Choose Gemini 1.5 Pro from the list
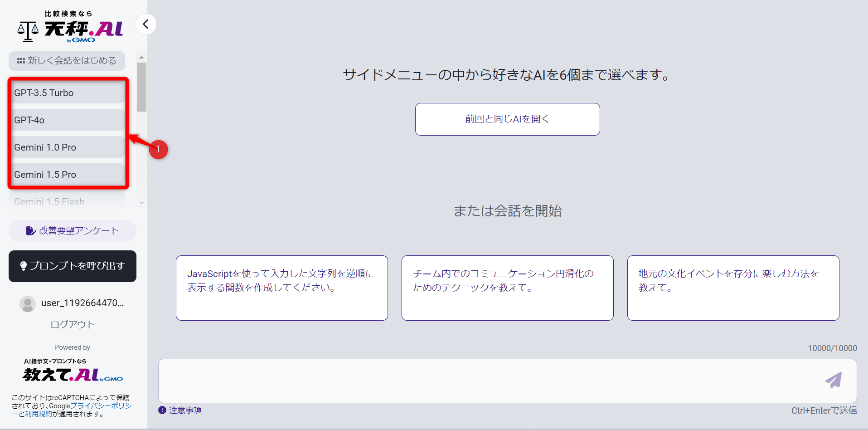The height and width of the screenshot is (430, 868). coord(67,175)
